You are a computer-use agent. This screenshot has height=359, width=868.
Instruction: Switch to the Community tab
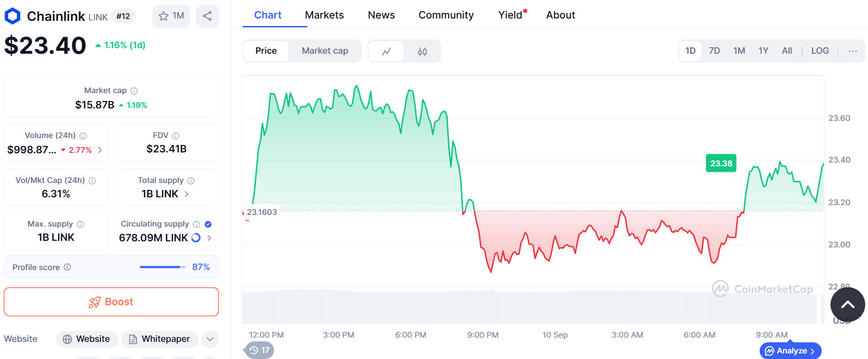click(446, 15)
